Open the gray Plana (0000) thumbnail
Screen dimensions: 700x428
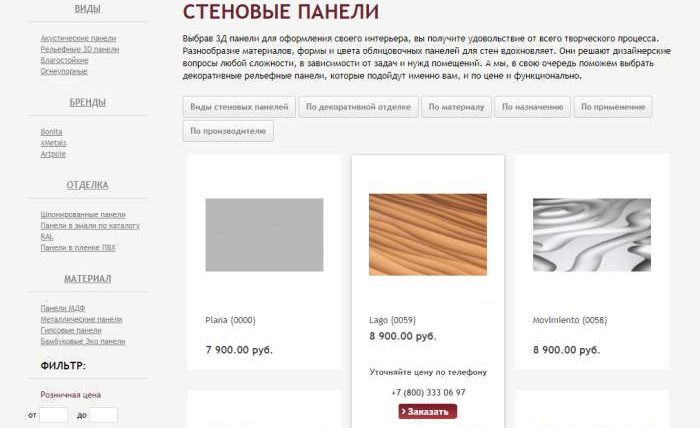[x=264, y=235]
